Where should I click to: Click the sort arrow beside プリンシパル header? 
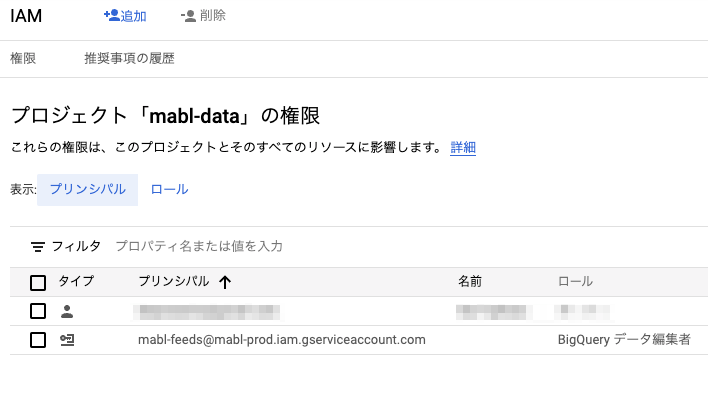[x=225, y=282]
